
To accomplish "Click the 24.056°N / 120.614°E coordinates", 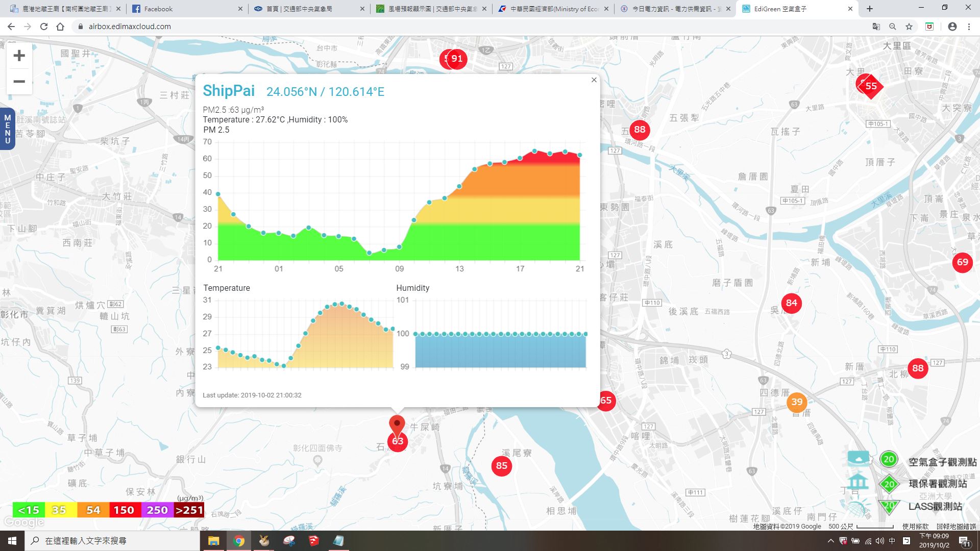I will (325, 92).
